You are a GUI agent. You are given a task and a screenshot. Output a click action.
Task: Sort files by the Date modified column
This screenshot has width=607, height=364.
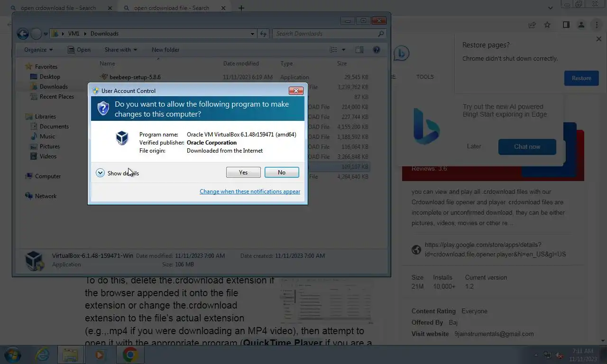(x=241, y=64)
